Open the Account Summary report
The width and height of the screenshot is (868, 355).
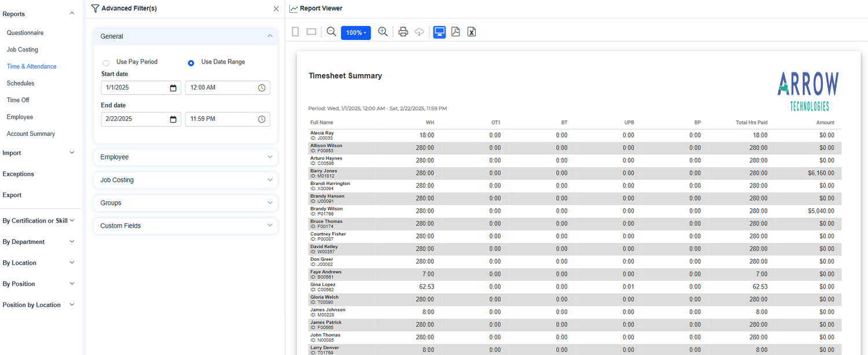[31, 134]
